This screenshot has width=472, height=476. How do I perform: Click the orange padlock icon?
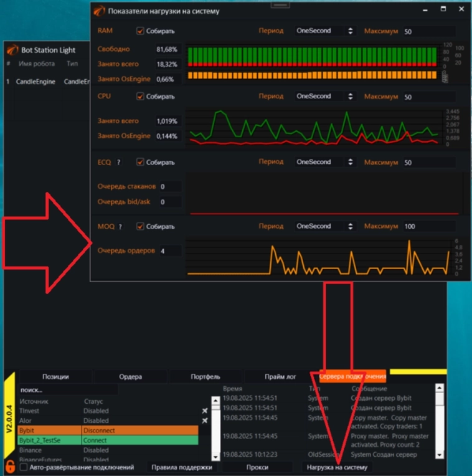pos(10,467)
